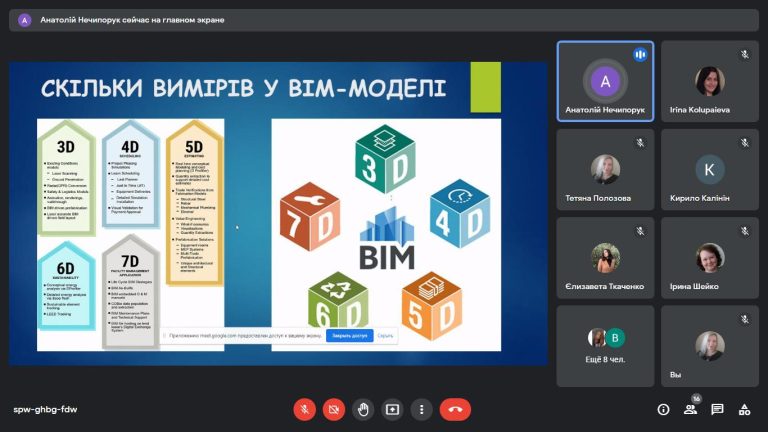Raise your hand with the hand icon
The image size is (768, 432).
tap(363, 409)
